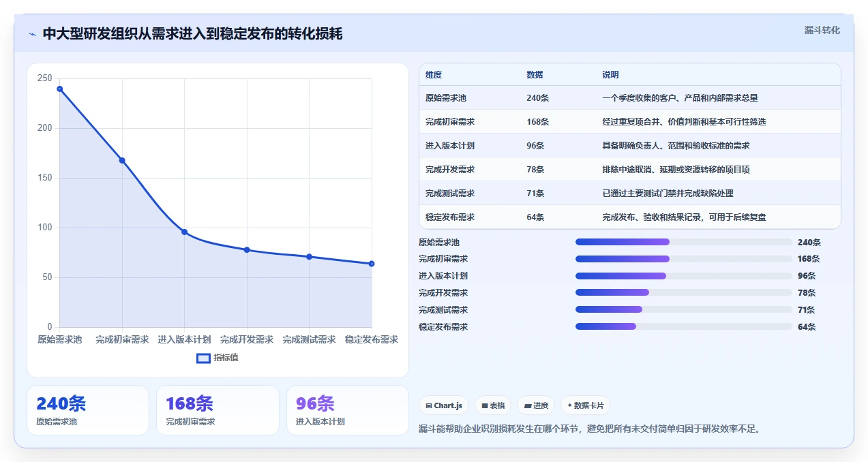The height and width of the screenshot is (462, 868).
Task: Click description 具备明确负责人、范围和验收标准的需求
Action: point(676,146)
